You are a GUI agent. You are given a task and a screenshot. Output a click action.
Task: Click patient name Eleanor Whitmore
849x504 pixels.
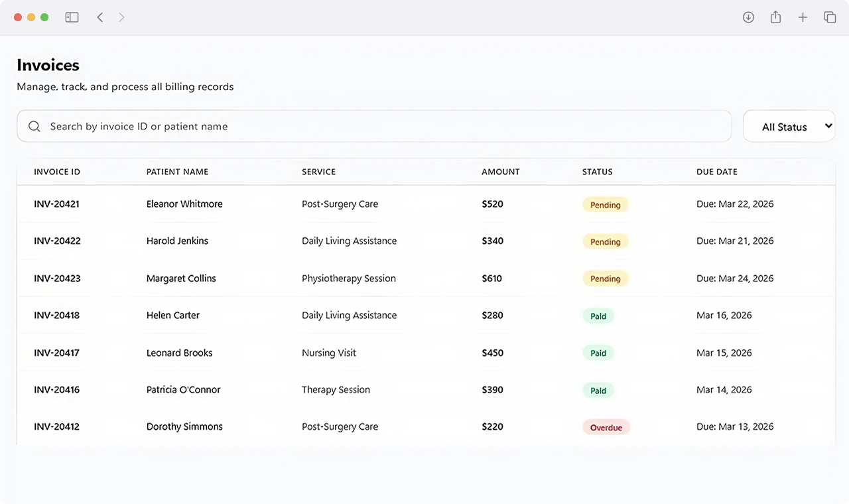(x=184, y=204)
